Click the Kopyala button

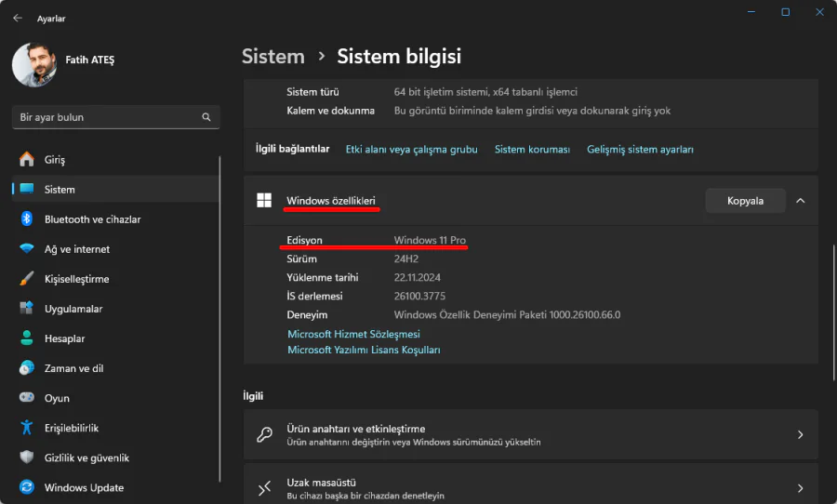745,201
